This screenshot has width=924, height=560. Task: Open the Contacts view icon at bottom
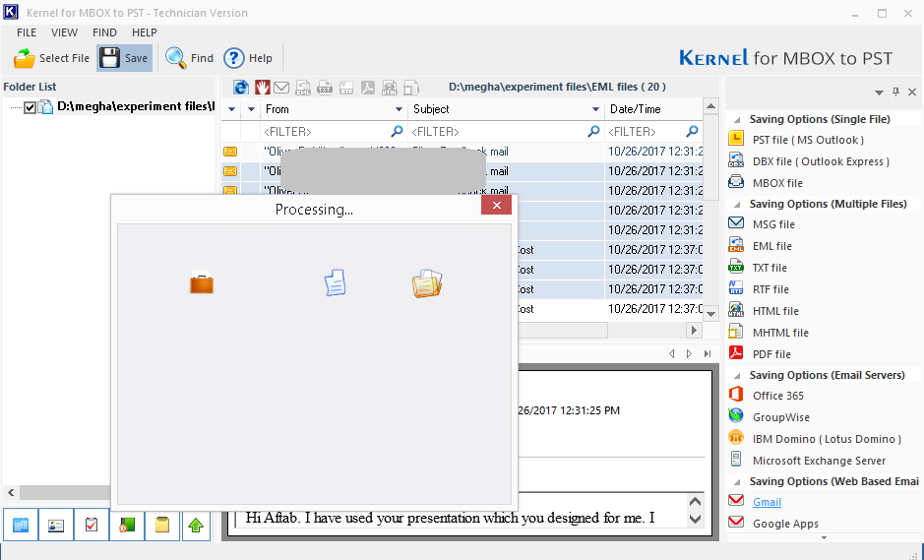click(x=56, y=525)
